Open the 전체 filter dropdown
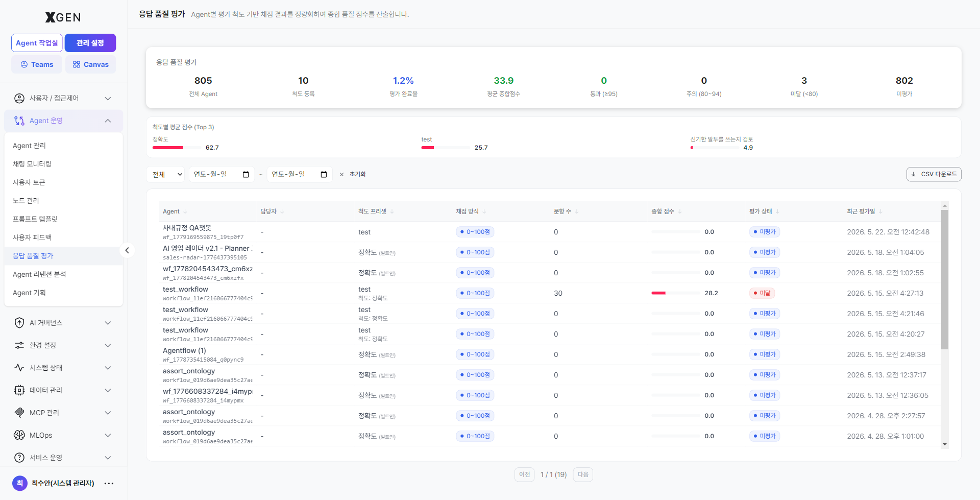This screenshot has width=980, height=500. [165, 174]
